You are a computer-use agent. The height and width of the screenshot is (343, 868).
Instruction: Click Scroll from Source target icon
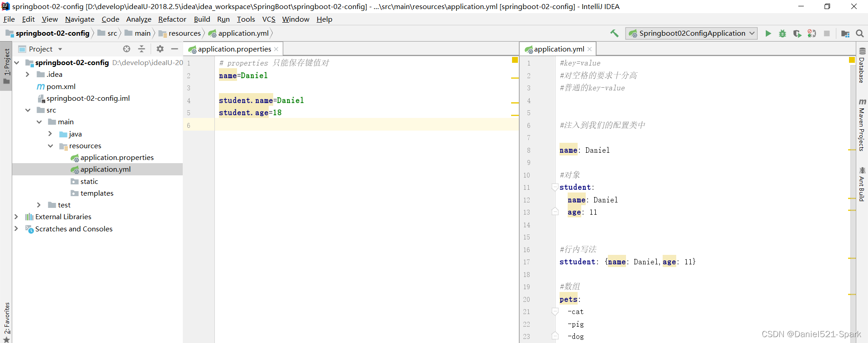pyautogui.click(x=127, y=49)
